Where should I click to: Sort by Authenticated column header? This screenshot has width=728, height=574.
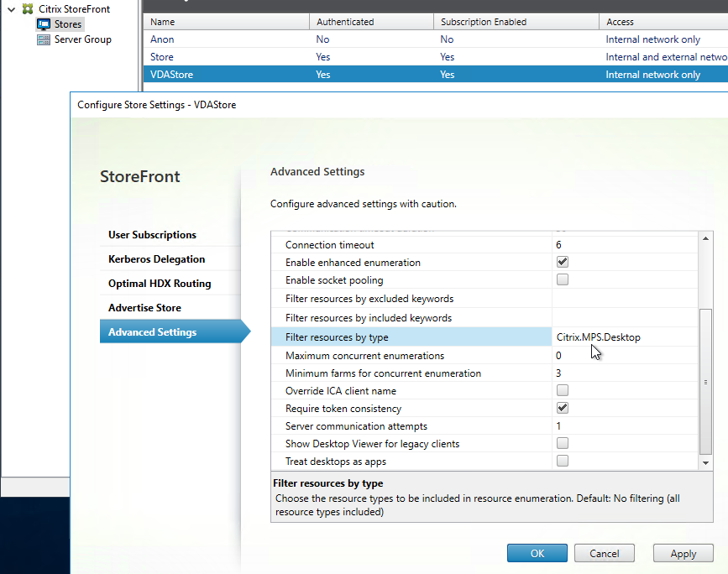tap(371, 22)
